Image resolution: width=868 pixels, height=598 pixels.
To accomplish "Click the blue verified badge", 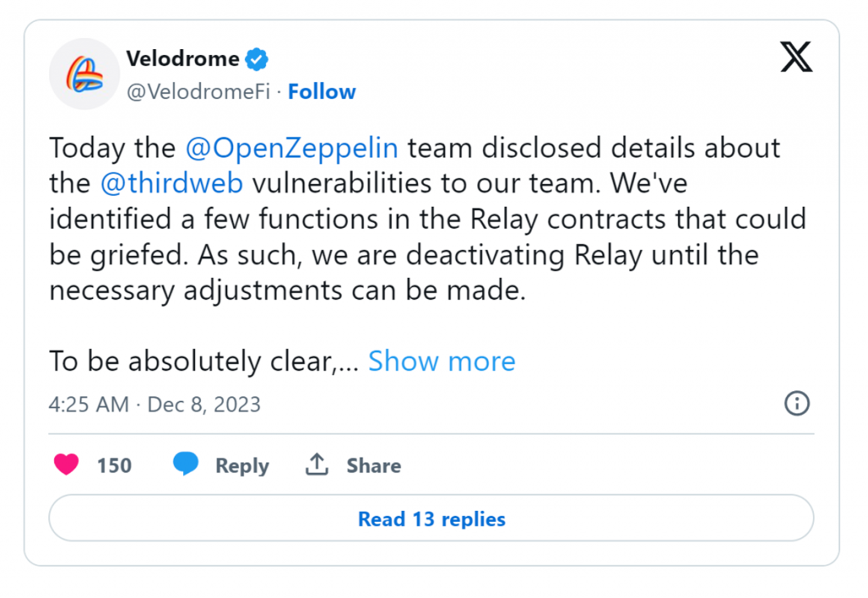I will pos(257,59).
